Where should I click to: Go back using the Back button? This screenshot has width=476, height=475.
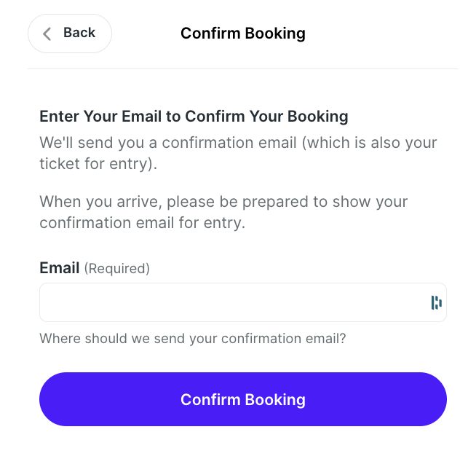click(70, 34)
